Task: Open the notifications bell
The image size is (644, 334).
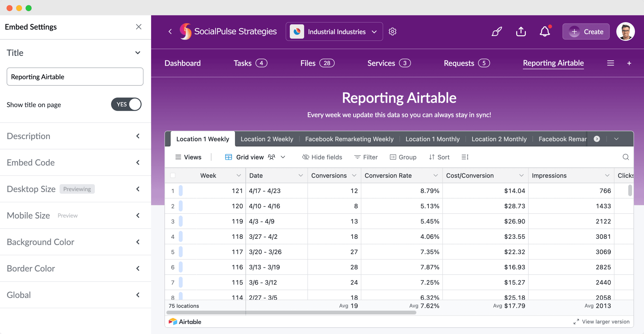Action: (545, 31)
